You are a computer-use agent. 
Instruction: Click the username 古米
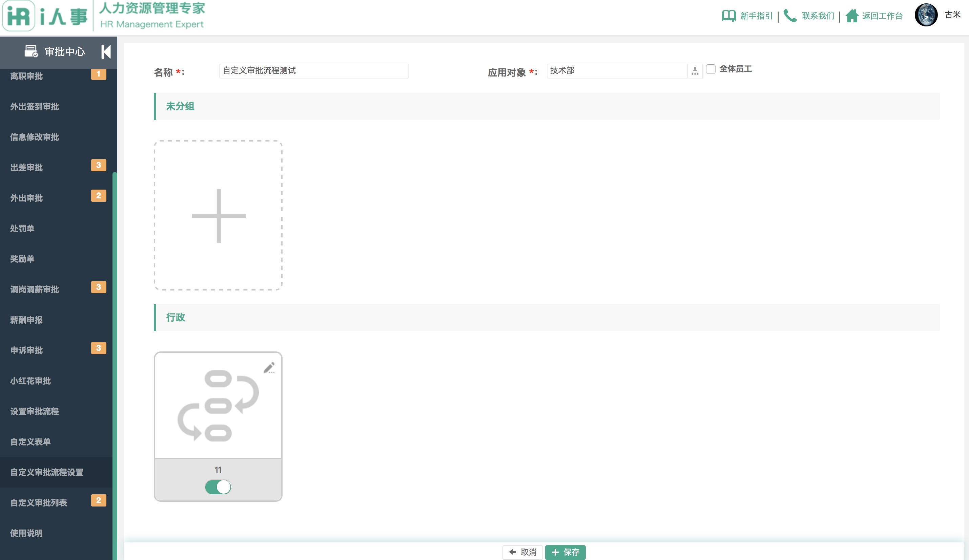click(952, 15)
